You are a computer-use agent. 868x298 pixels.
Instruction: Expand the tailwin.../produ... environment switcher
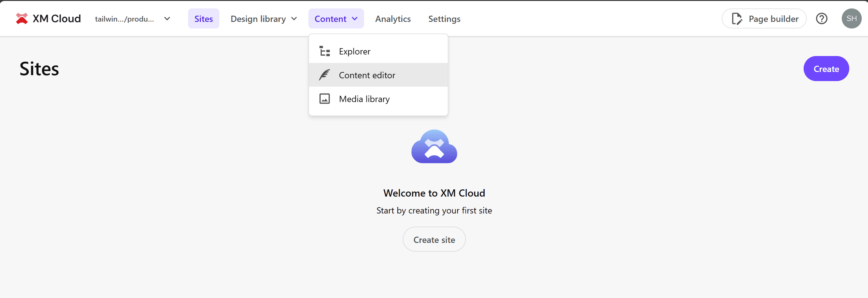pyautogui.click(x=167, y=19)
